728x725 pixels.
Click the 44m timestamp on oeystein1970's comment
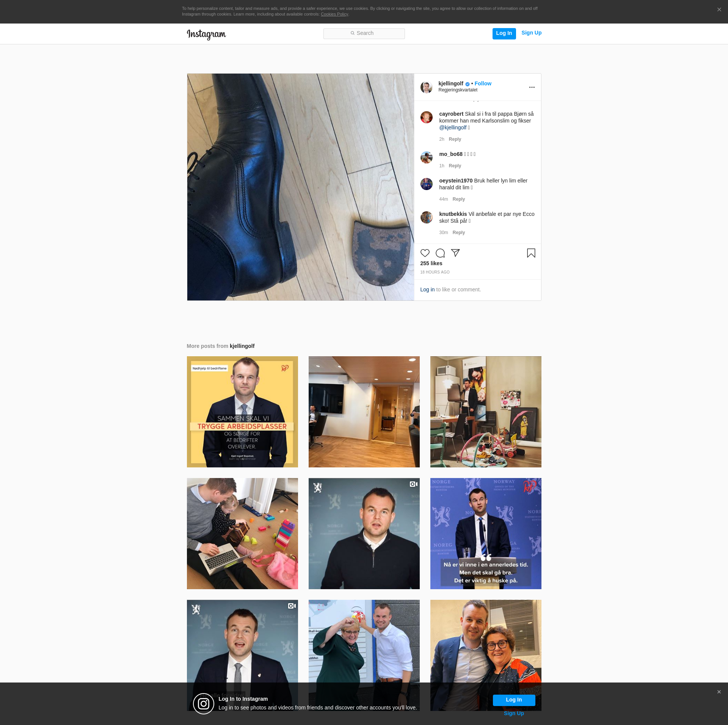[x=444, y=199]
